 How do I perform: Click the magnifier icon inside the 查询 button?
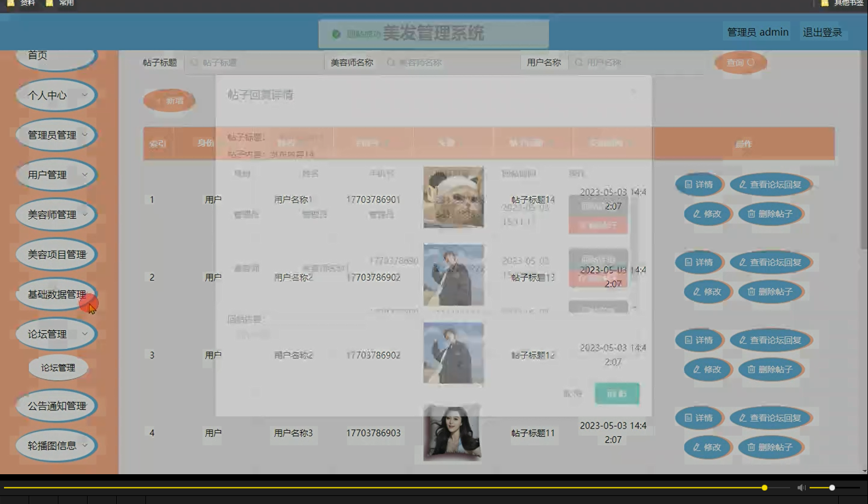751,63
